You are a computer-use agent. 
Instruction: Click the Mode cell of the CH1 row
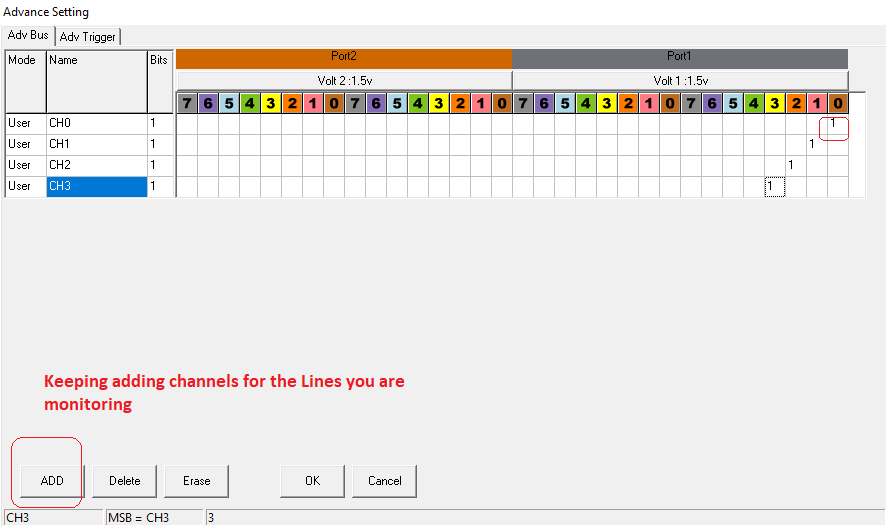pos(25,144)
